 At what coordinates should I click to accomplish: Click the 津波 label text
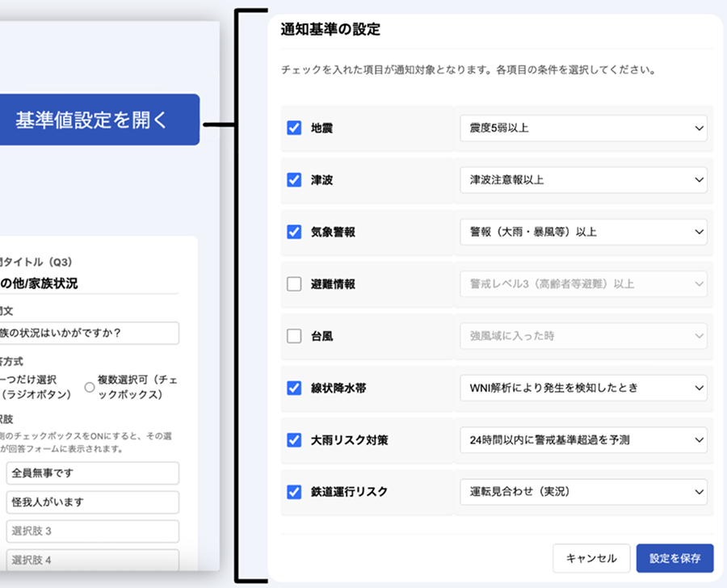click(x=321, y=180)
